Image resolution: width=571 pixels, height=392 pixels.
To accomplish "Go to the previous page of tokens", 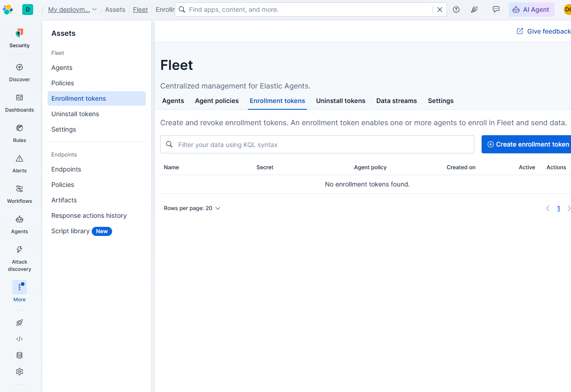I will 547,208.
